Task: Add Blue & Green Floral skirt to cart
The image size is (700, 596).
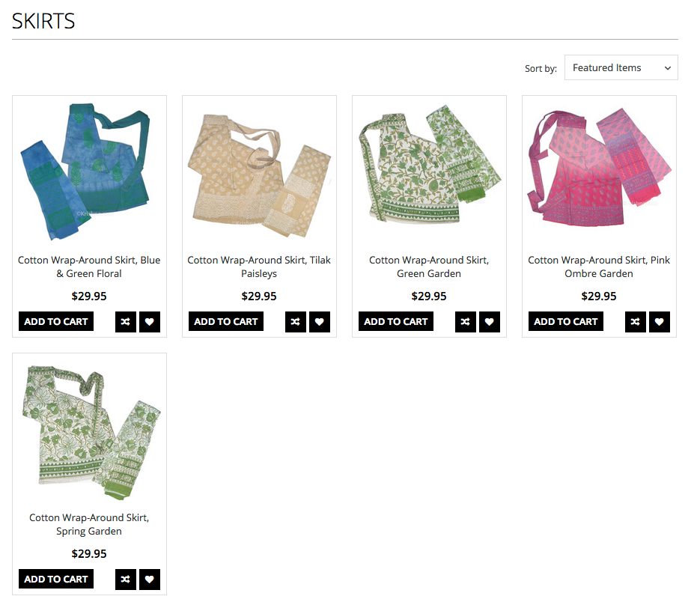Action: (x=56, y=321)
